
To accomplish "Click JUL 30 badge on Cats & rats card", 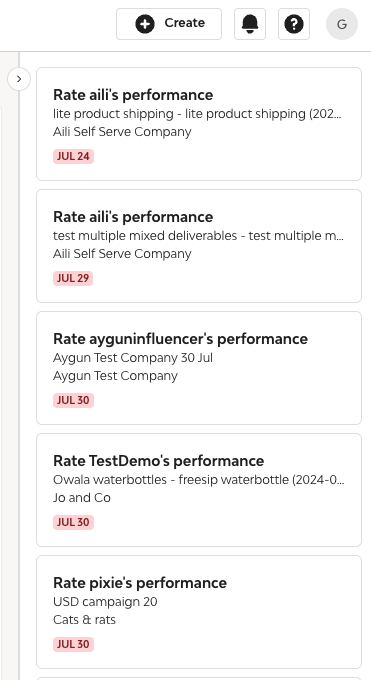I will pyautogui.click(x=73, y=644).
